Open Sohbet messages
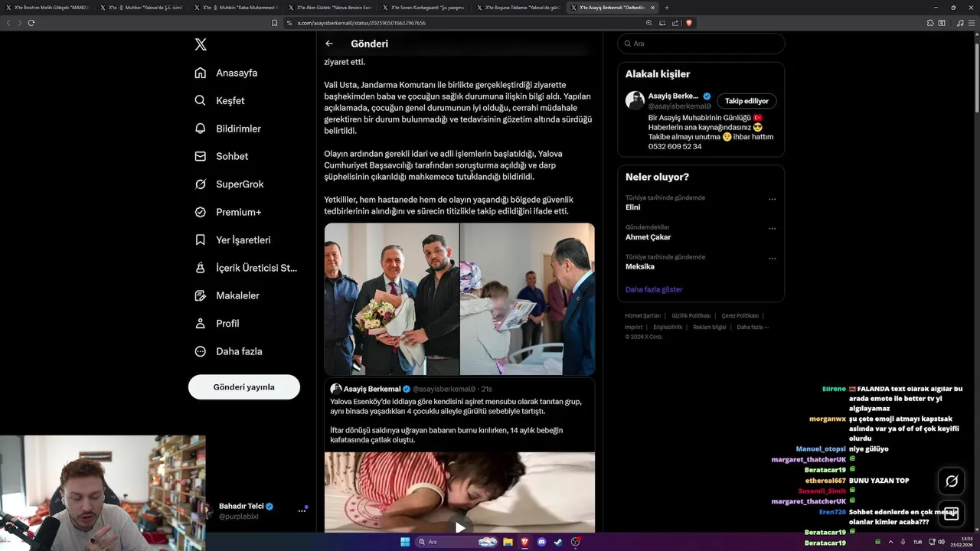The image size is (980, 551). click(x=221, y=156)
